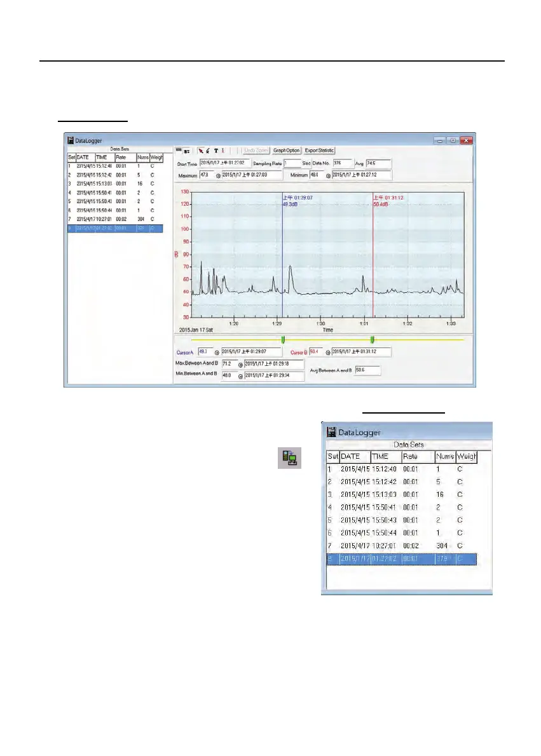Click the Sampling Rate field
This screenshot has height=756, width=541.
click(x=292, y=163)
